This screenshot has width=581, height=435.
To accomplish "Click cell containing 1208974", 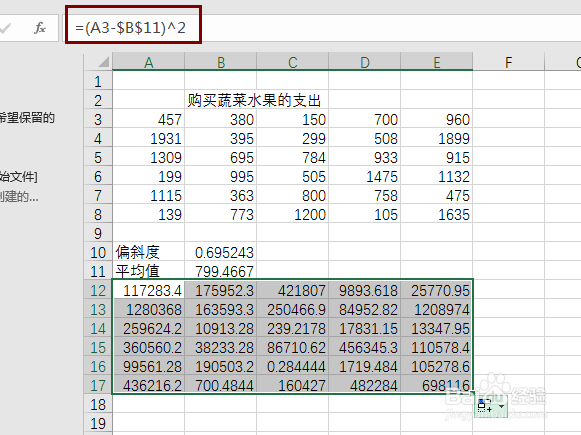I will click(436, 309).
